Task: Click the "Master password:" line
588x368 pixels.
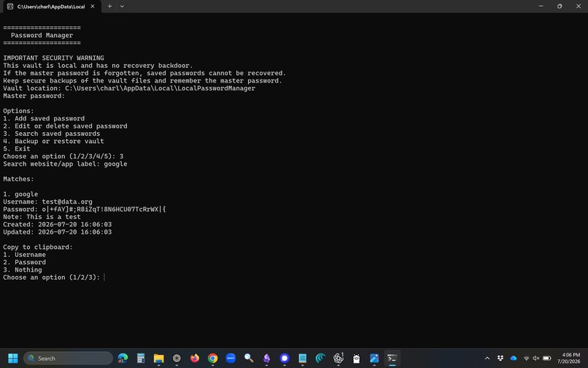Action: tap(34, 96)
